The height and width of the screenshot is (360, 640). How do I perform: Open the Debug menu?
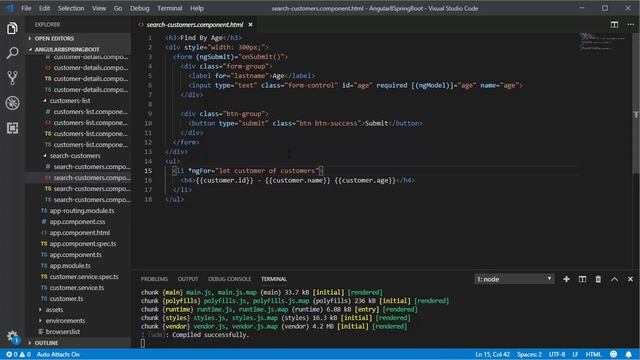coord(140,8)
